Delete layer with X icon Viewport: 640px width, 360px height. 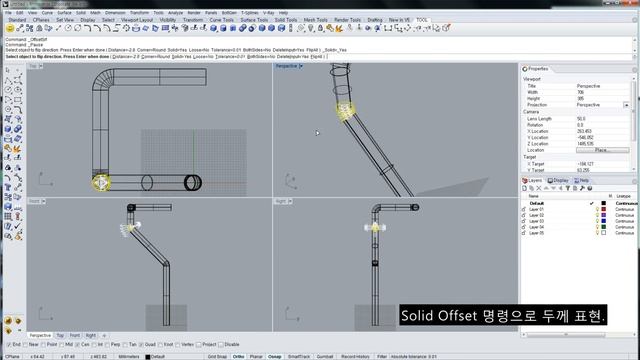coord(539,188)
